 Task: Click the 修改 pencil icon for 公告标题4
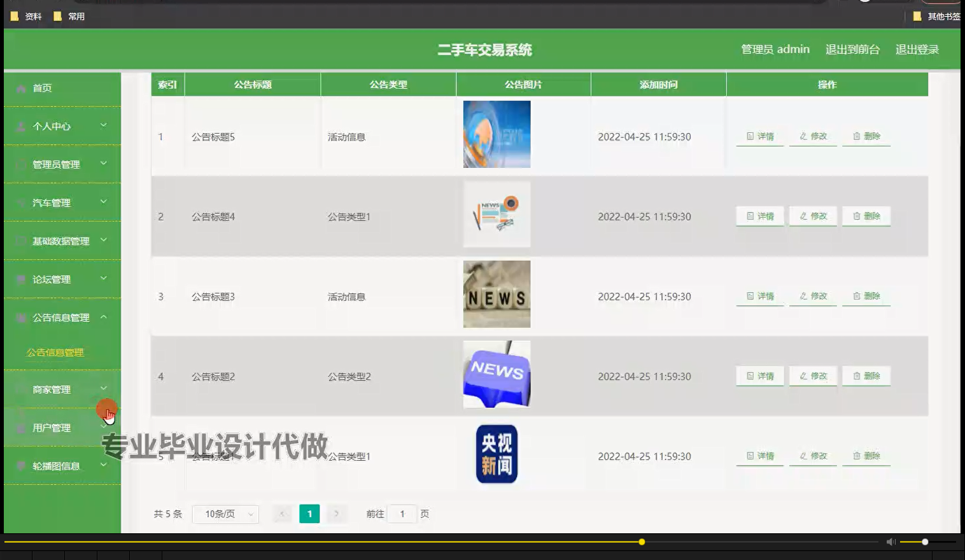click(x=803, y=216)
